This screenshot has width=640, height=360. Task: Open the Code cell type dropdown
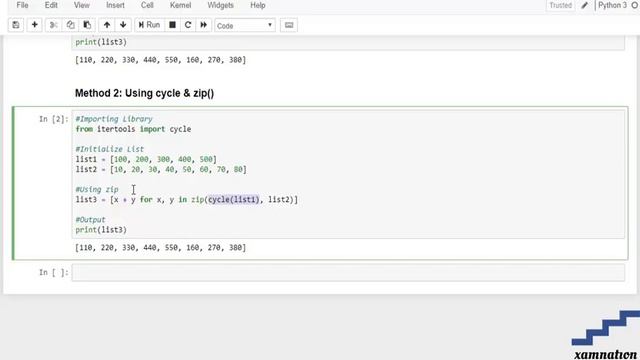coord(245,25)
